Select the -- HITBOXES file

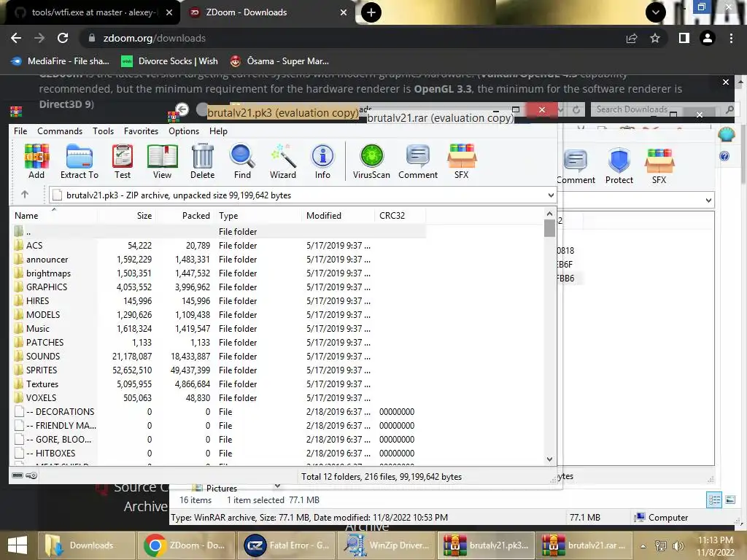coord(50,454)
